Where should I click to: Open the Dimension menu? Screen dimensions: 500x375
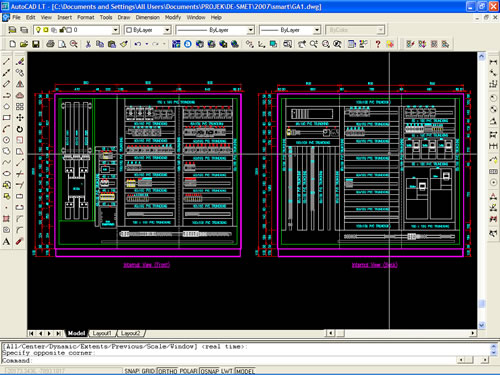(x=148, y=17)
